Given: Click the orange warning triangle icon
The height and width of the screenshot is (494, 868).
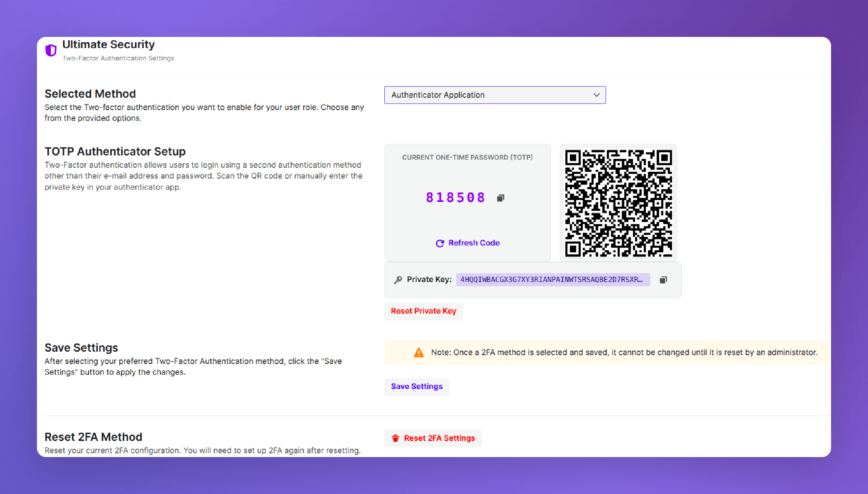Looking at the screenshot, I should 419,352.
